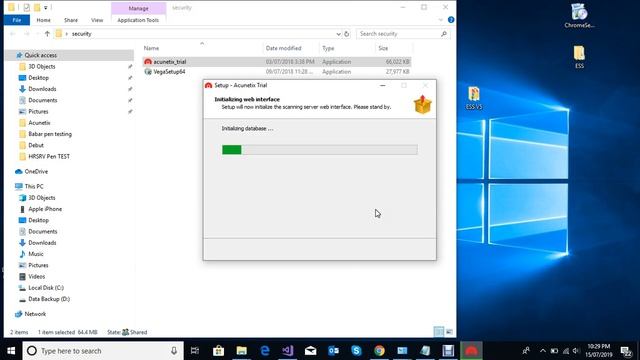Select This PC in the navigation pane
The height and width of the screenshot is (360, 640).
(x=34, y=186)
